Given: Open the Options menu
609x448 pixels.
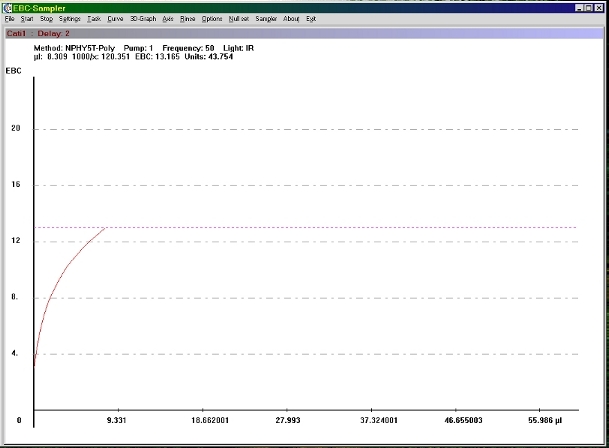Looking at the screenshot, I should (212, 19).
